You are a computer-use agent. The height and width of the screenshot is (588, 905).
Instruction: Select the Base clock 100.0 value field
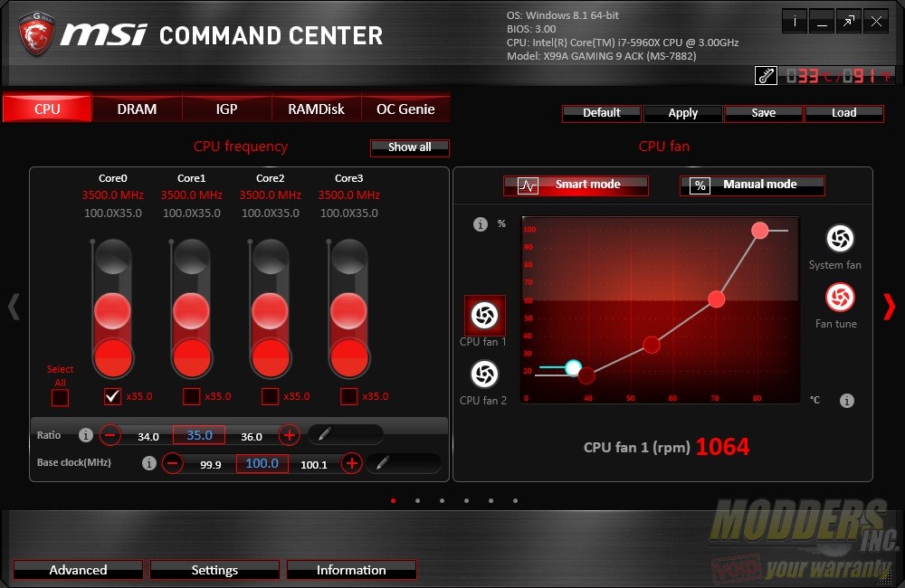click(262, 463)
